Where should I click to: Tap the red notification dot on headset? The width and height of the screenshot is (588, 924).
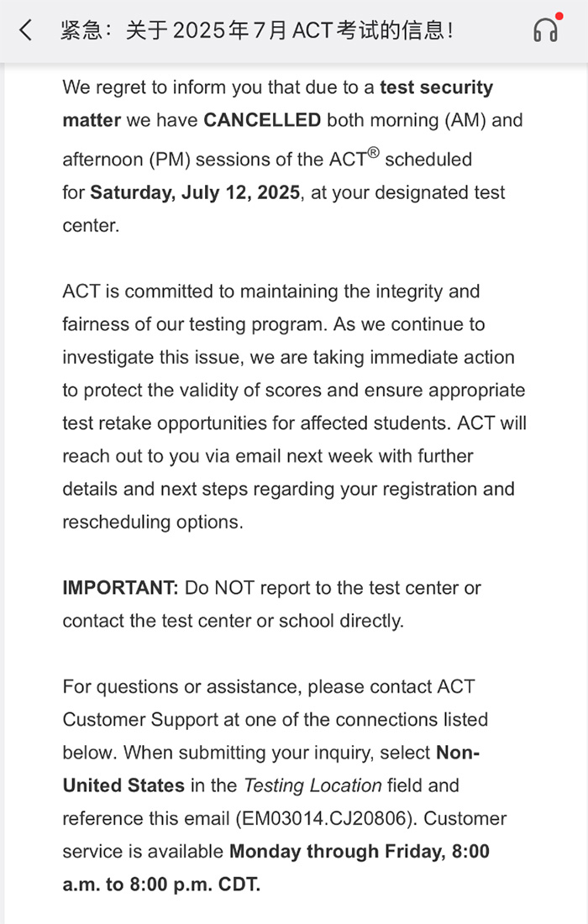click(x=559, y=16)
